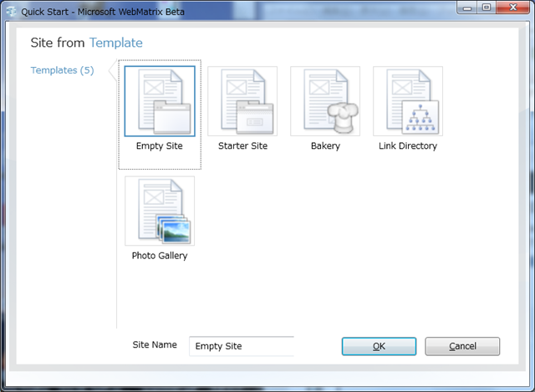
Task: Click the WebMatrix app icon in title bar
Action: click(x=11, y=12)
